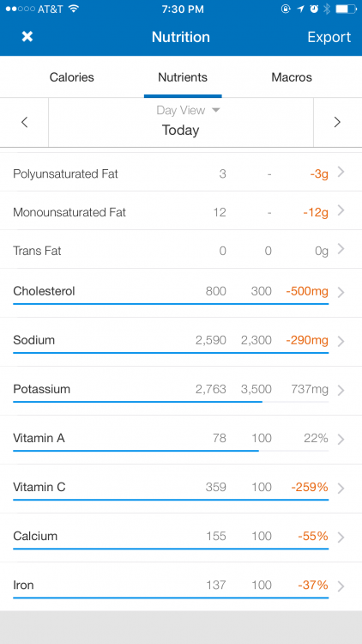Go to previous day with left arrow
Image resolution: width=362 pixels, height=644 pixels.
pos(24,123)
